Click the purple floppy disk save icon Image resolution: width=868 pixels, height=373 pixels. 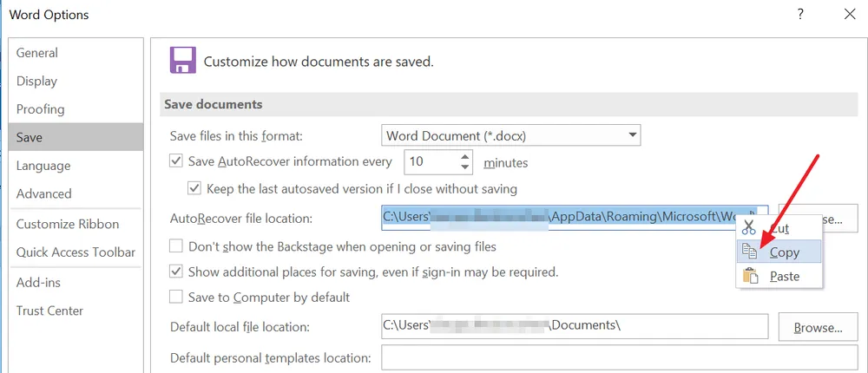coord(182,61)
